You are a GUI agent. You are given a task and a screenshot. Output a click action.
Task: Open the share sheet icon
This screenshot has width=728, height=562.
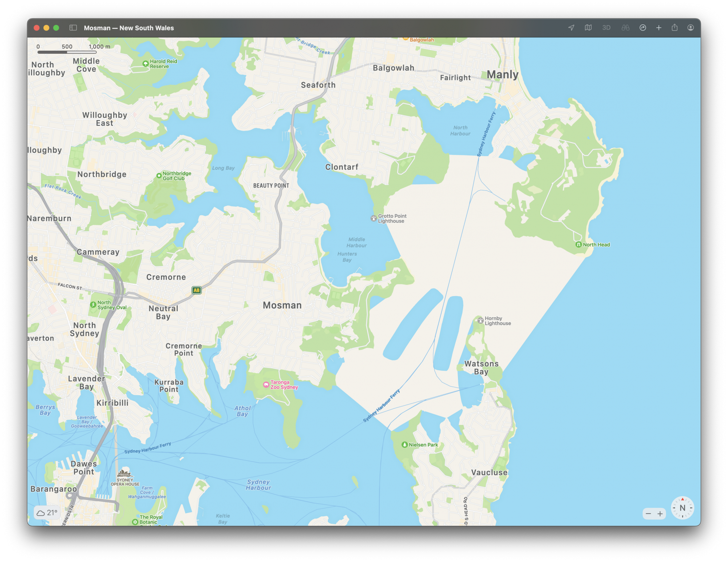pos(674,28)
